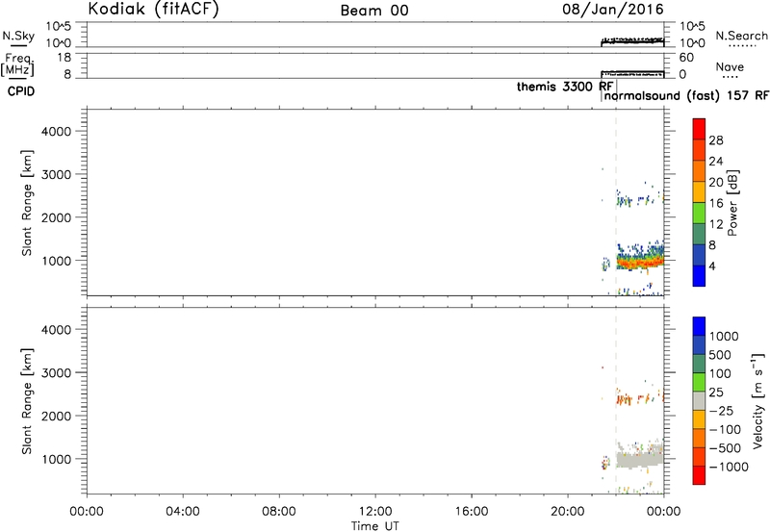Click the '16:00' time tick label

click(472, 512)
